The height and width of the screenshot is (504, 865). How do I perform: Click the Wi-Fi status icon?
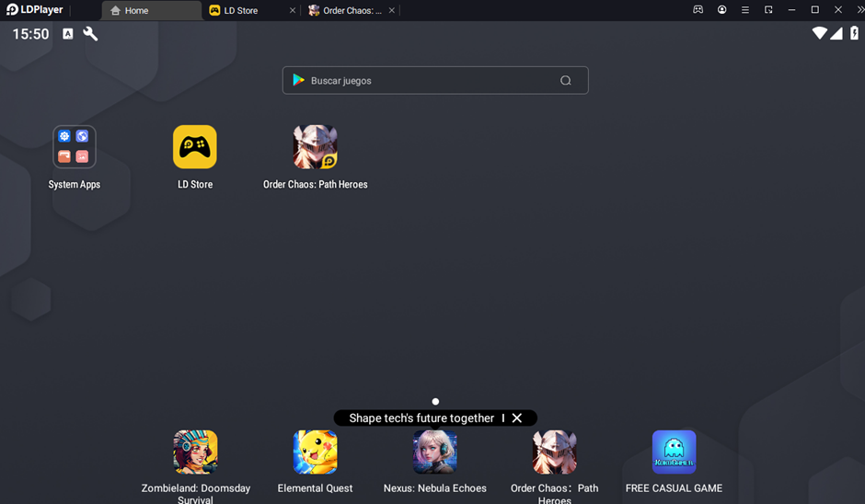coord(820,33)
